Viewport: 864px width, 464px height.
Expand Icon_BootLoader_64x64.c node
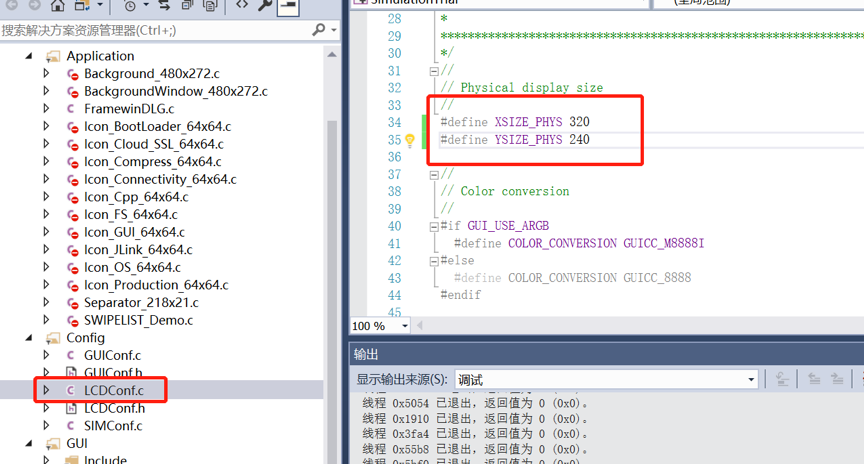[46, 126]
